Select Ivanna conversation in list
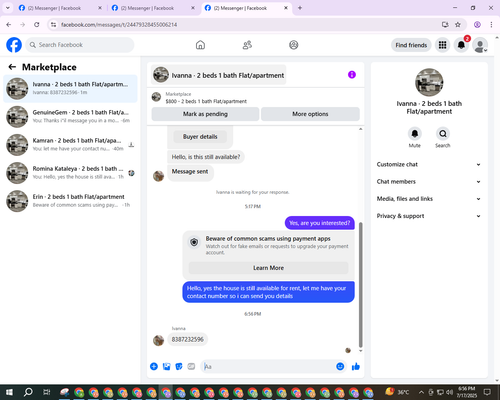This screenshot has width=500, height=400. [x=70, y=89]
